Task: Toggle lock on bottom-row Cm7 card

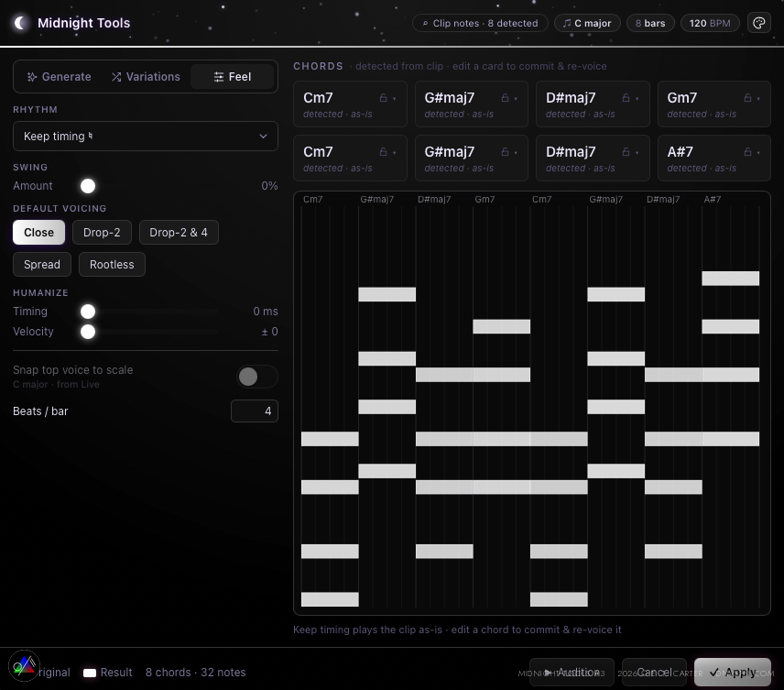Action: coord(383,151)
